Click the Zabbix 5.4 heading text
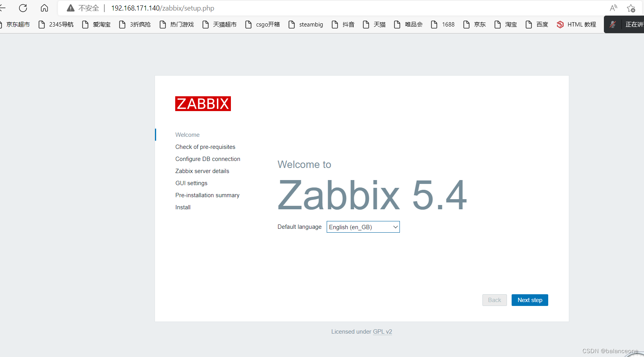 pyautogui.click(x=372, y=195)
